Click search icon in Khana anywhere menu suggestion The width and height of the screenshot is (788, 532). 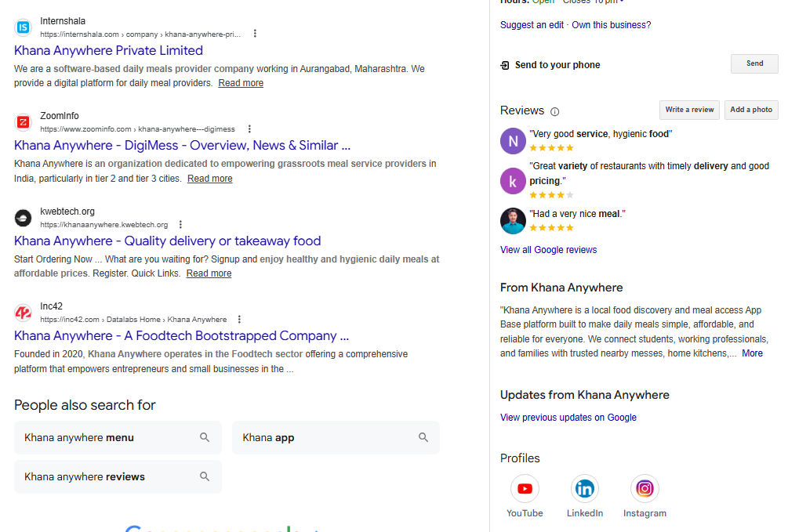click(205, 437)
